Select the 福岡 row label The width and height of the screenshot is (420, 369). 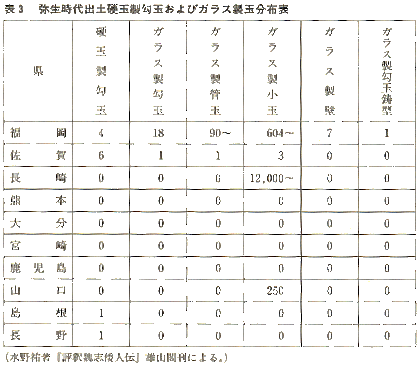(x=38, y=133)
